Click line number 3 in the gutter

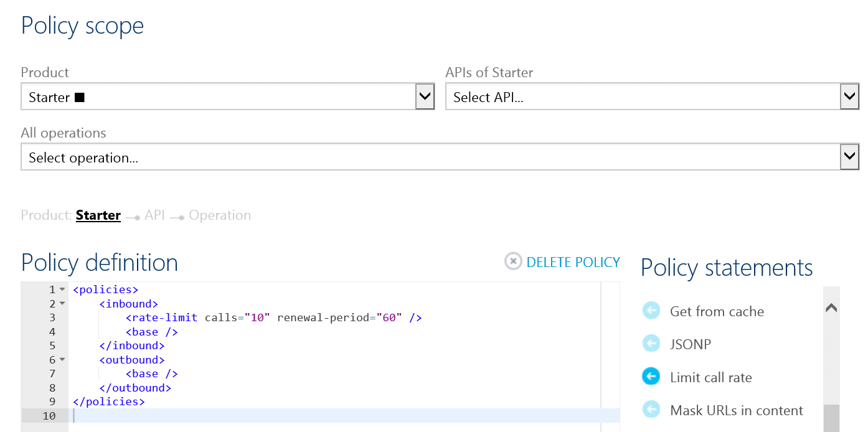pos(52,317)
